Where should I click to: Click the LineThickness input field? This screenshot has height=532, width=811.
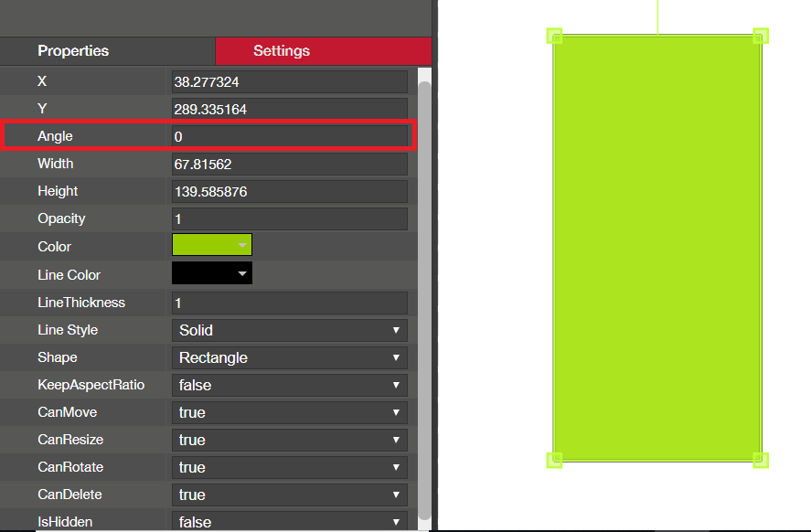(x=289, y=303)
